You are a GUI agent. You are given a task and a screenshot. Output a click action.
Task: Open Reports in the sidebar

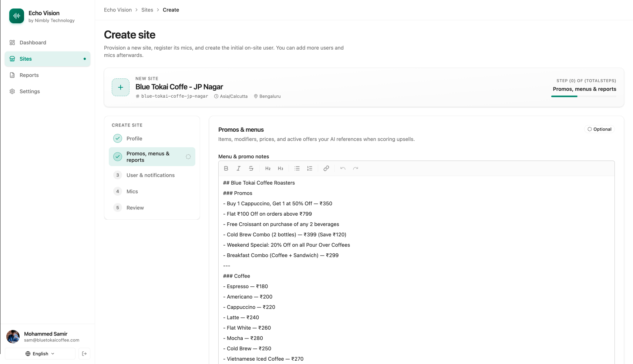point(47,75)
